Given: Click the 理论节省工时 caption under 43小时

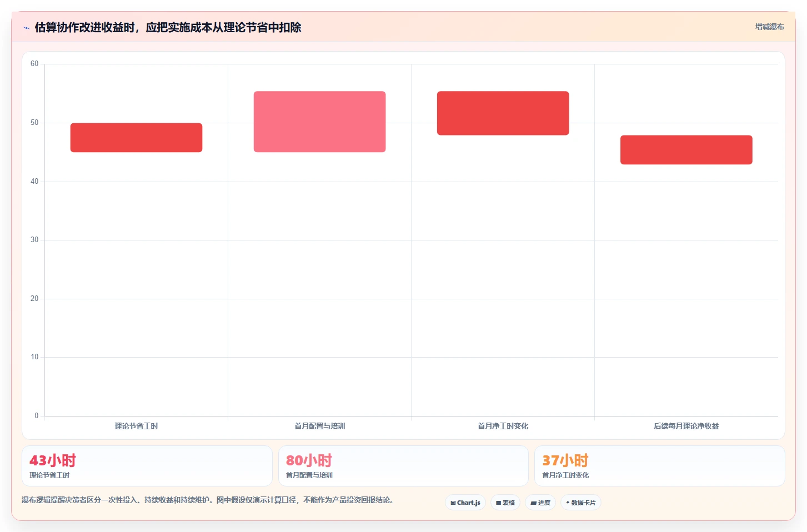Looking at the screenshot, I should point(49,475).
